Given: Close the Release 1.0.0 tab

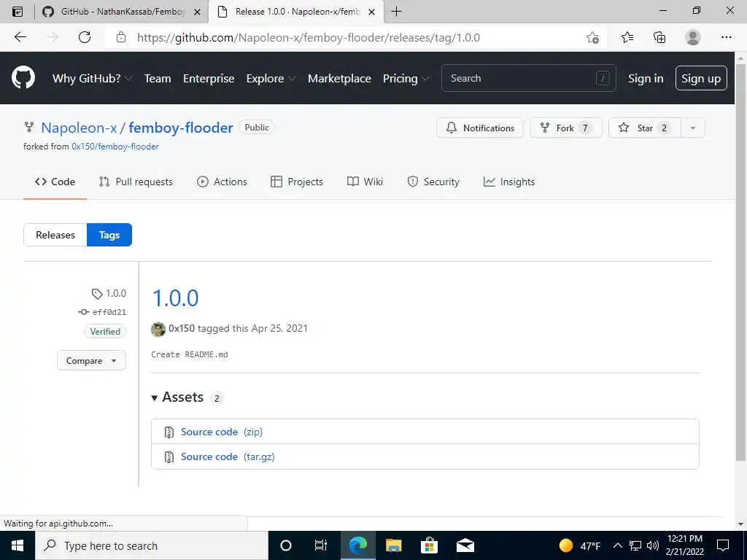Looking at the screenshot, I should tap(371, 12).
